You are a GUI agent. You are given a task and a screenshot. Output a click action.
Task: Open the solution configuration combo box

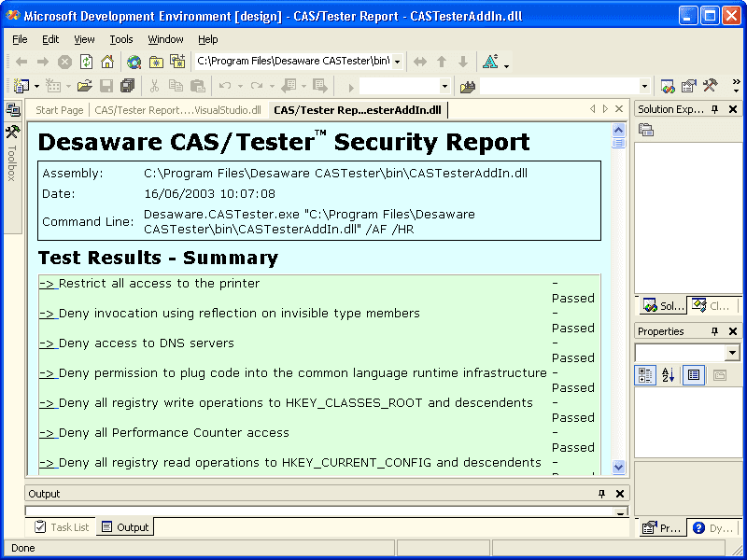404,86
